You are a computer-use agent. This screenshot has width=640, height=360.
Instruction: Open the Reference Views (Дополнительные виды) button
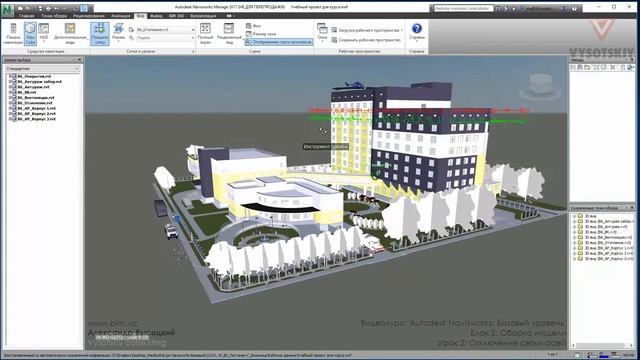pos(70,33)
